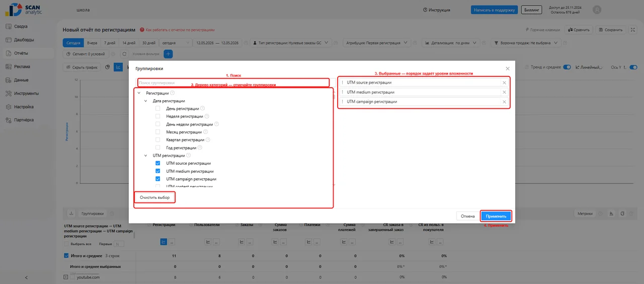Select the 14 дней period tab
Screen dimensions: 644x284
pos(129,43)
